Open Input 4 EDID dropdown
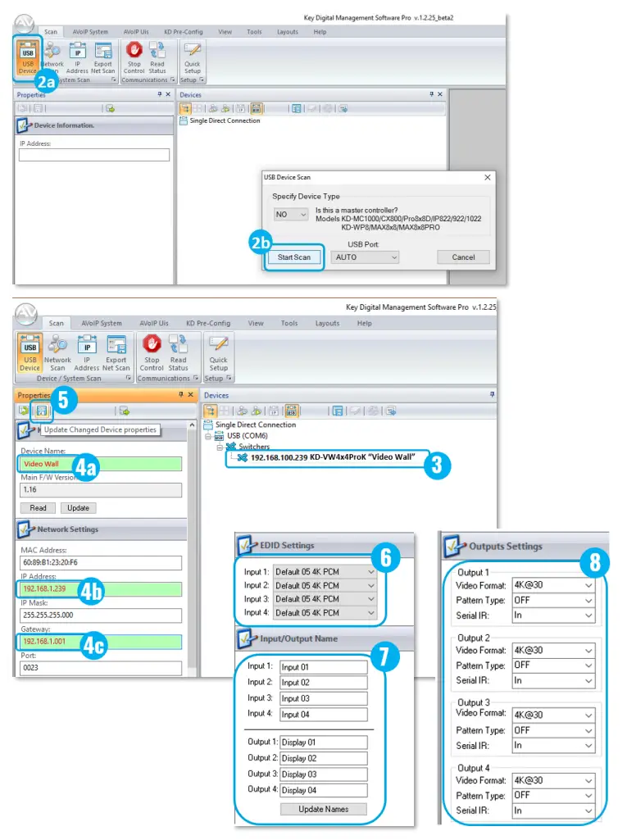 325,612
